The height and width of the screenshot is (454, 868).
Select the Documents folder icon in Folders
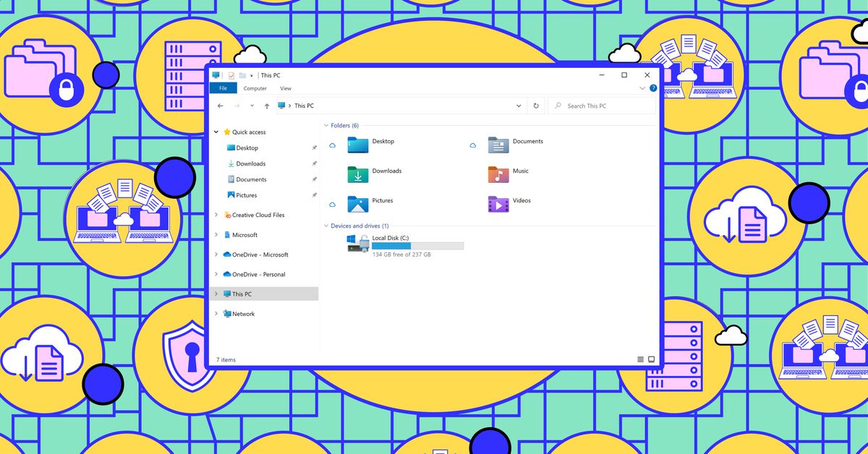[498, 145]
